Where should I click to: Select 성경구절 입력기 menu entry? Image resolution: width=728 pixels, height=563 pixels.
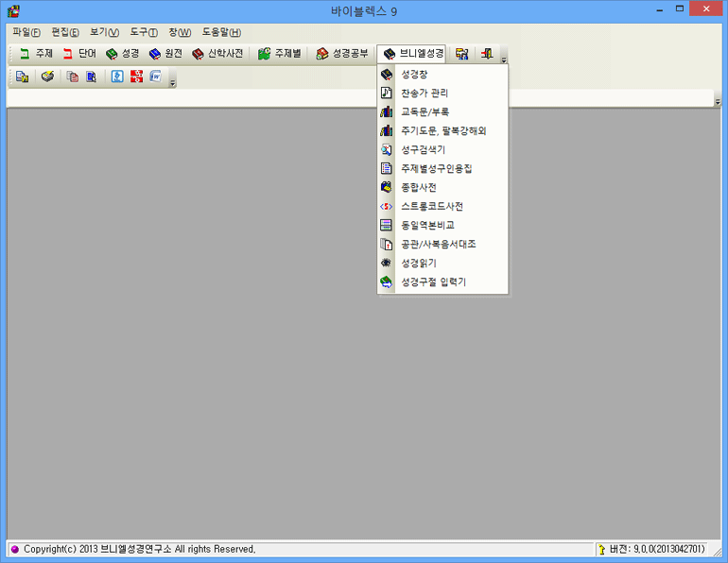(442, 281)
